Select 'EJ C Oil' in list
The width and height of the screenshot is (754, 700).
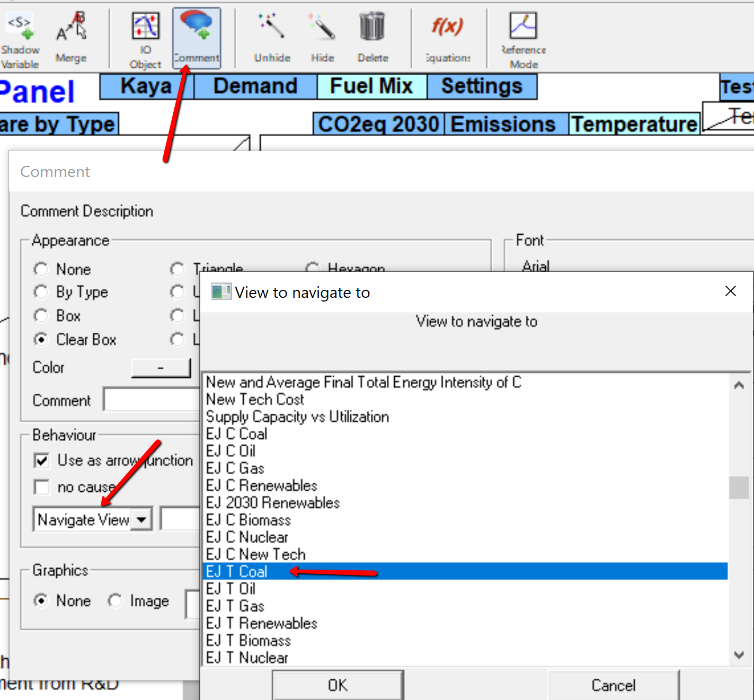pos(466,451)
